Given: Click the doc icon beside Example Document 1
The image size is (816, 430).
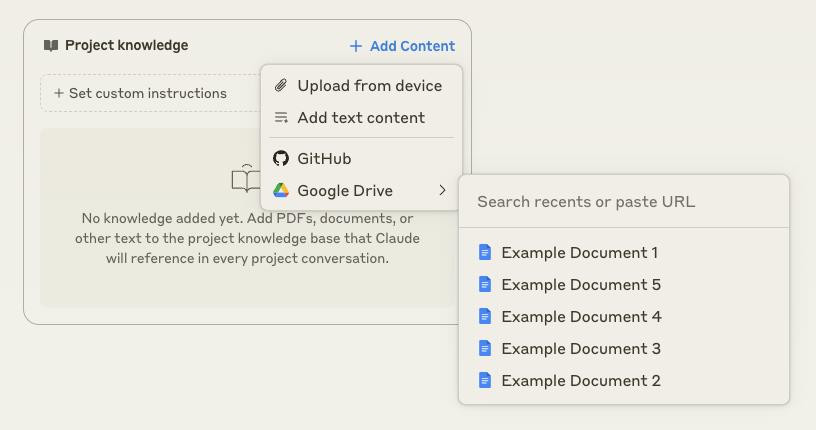Looking at the screenshot, I should coord(484,252).
